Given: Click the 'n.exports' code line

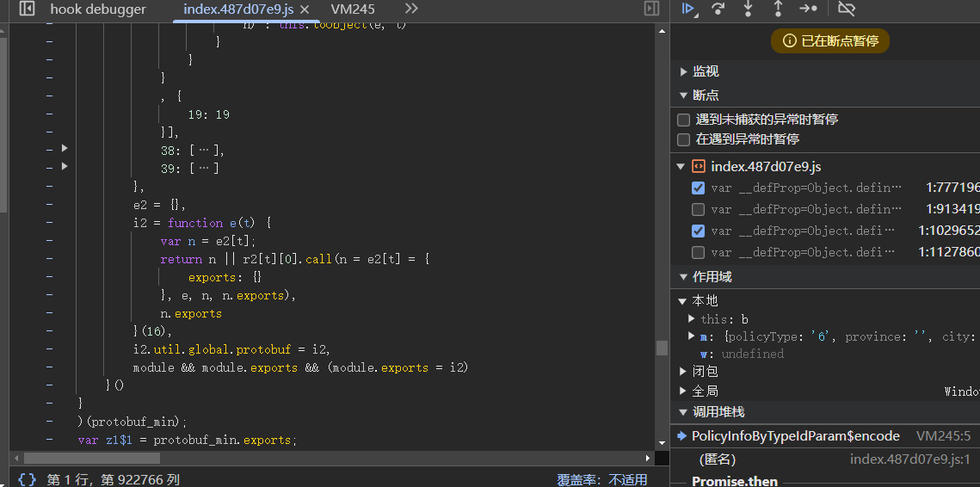Looking at the screenshot, I should 191,313.
